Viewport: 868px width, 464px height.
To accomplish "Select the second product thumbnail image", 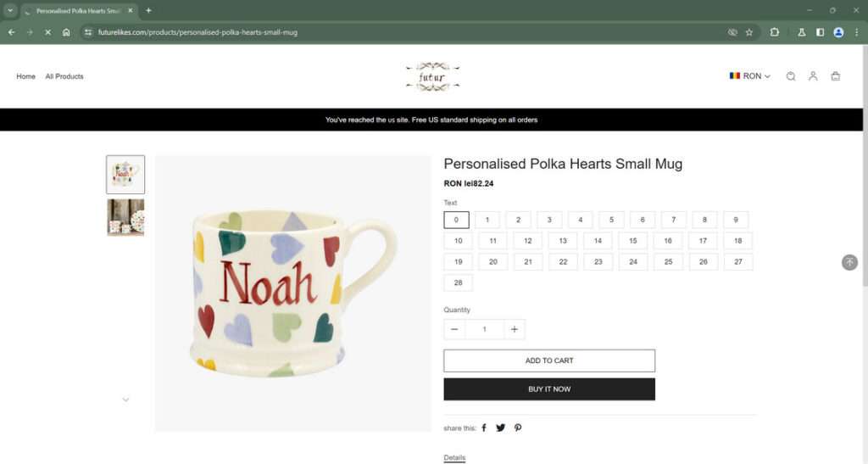I will [125, 217].
